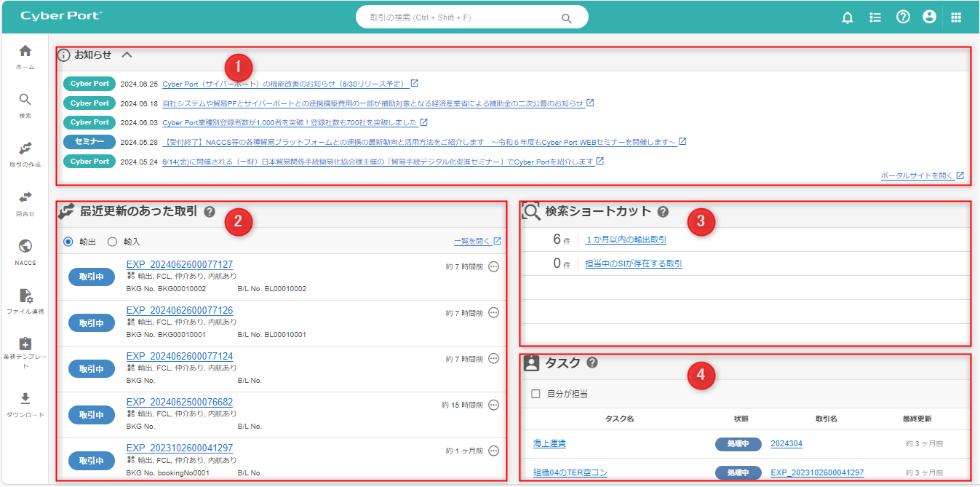This screenshot has height=487, width=980.
Task: Open the help question mark icon in header
Action: tap(903, 17)
